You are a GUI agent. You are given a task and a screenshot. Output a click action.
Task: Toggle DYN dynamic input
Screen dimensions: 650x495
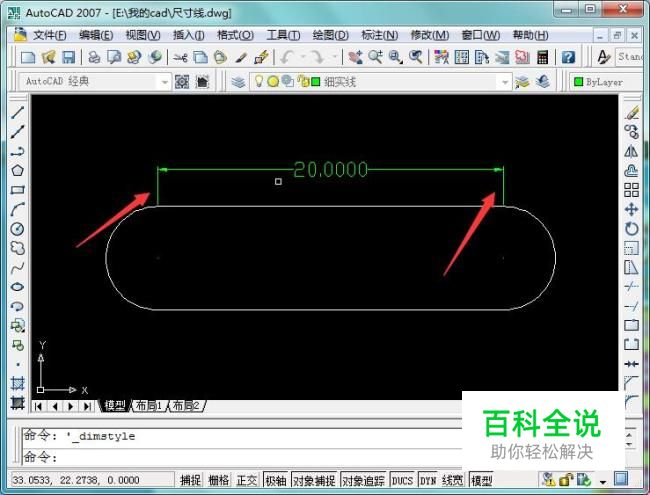point(428,480)
